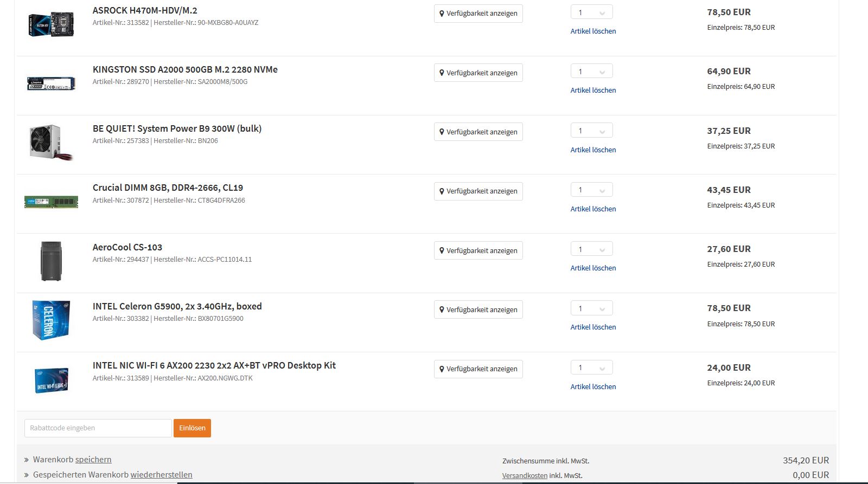Open ASROCK H470M-HDV/M.2 product thumbnail
The height and width of the screenshot is (484, 868).
click(x=51, y=24)
